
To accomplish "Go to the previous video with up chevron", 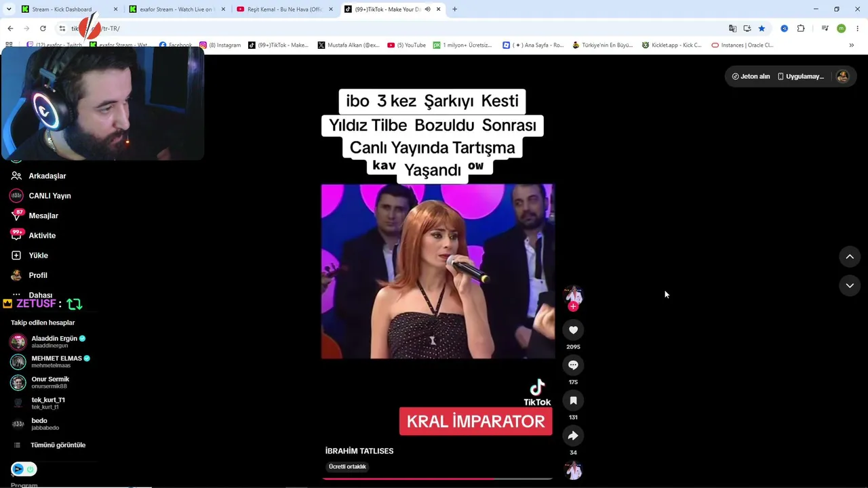I will (850, 257).
